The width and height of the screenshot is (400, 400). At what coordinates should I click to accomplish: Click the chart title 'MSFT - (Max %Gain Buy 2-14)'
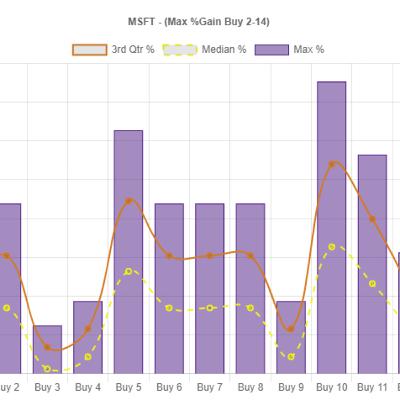coord(199,22)
